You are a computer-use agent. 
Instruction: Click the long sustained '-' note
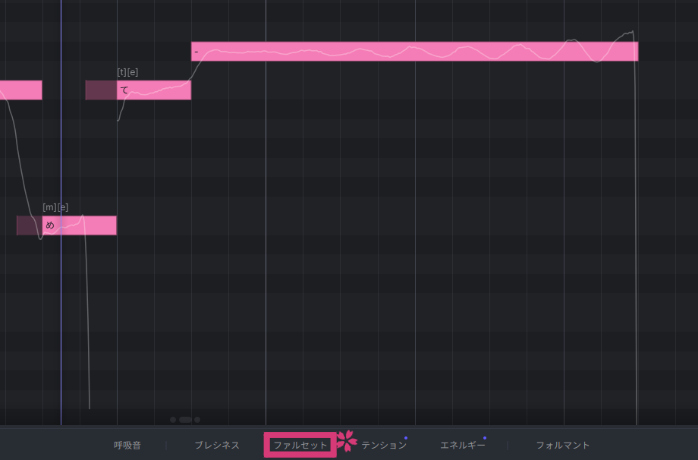pos(414,51)
